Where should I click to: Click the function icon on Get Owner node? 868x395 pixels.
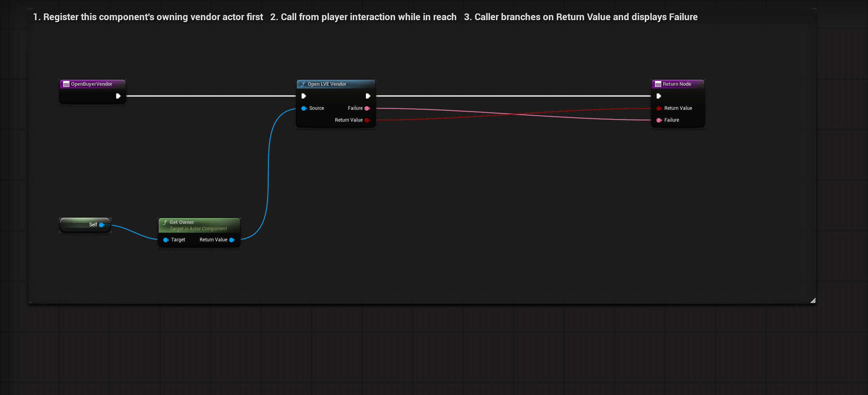pos(165,222)
